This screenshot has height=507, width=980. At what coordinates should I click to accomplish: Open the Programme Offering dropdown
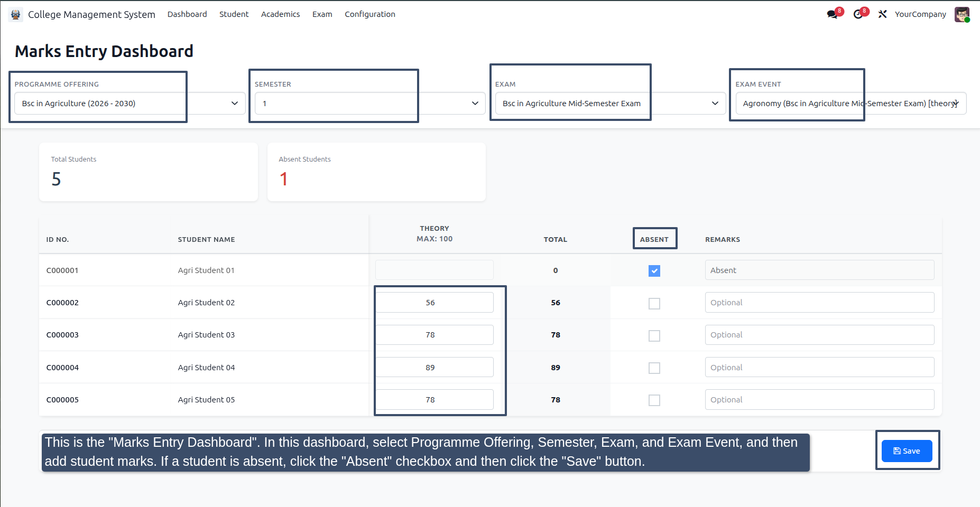point(130,104)
